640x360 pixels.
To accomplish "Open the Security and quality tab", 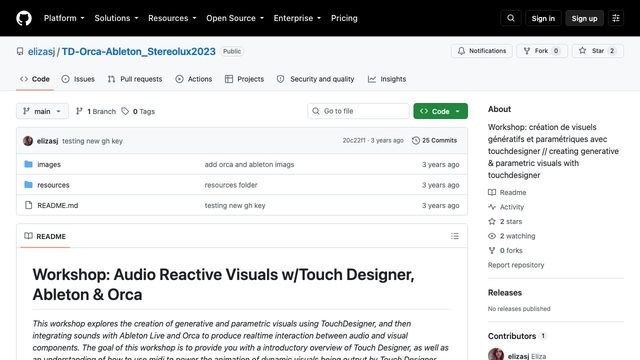I will (x=315, y=79).
